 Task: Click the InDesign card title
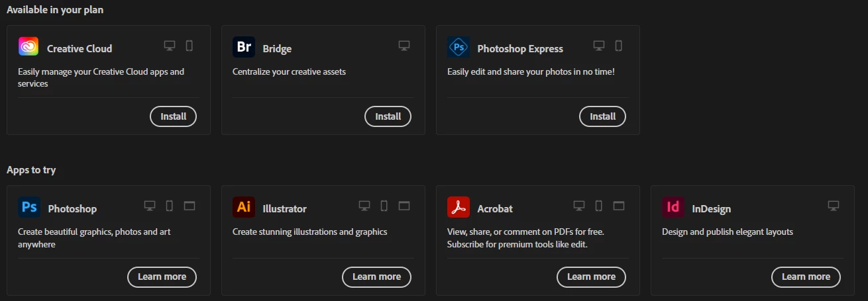click(712, 209)
